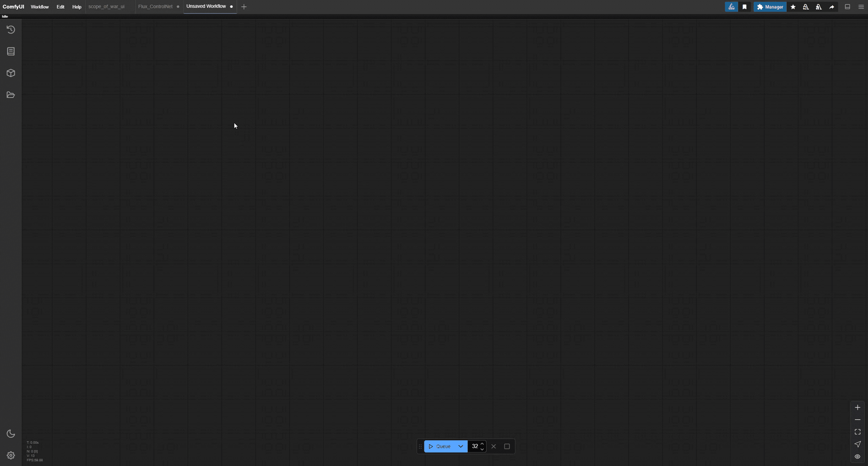Open the model library cube icon
The image size is (868, 466).
pyautogui.click(x=11, y=73)
